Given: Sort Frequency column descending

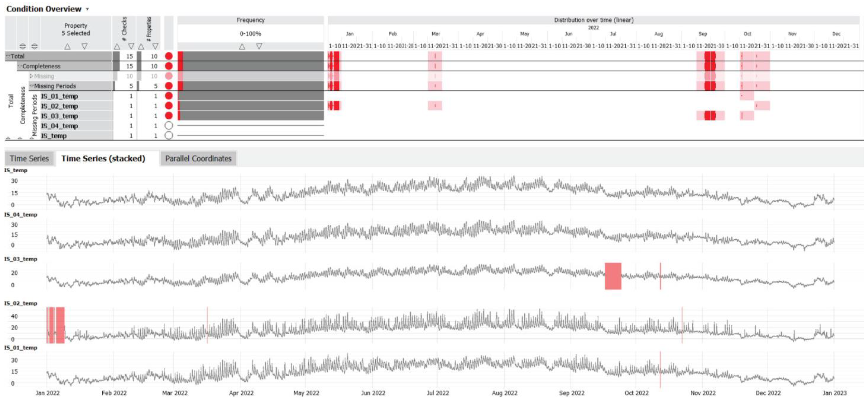Looking at the screenshot, I should tap(259, 46).
